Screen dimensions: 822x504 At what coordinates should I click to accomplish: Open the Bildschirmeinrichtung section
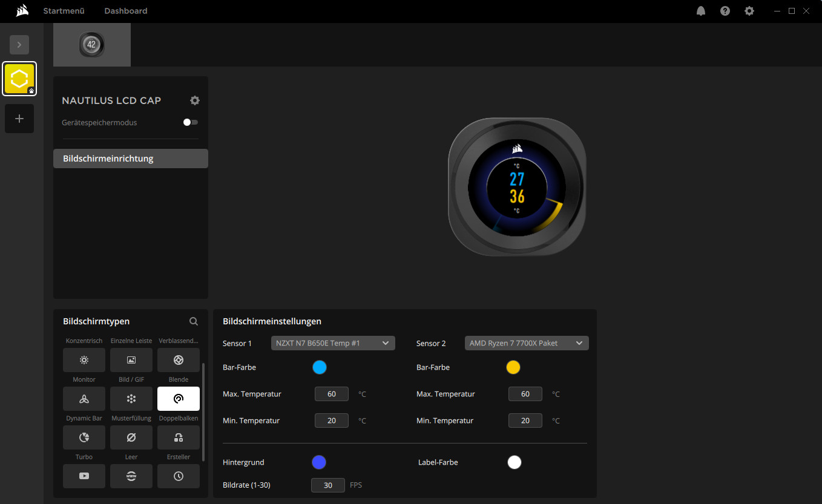(131, 159)
